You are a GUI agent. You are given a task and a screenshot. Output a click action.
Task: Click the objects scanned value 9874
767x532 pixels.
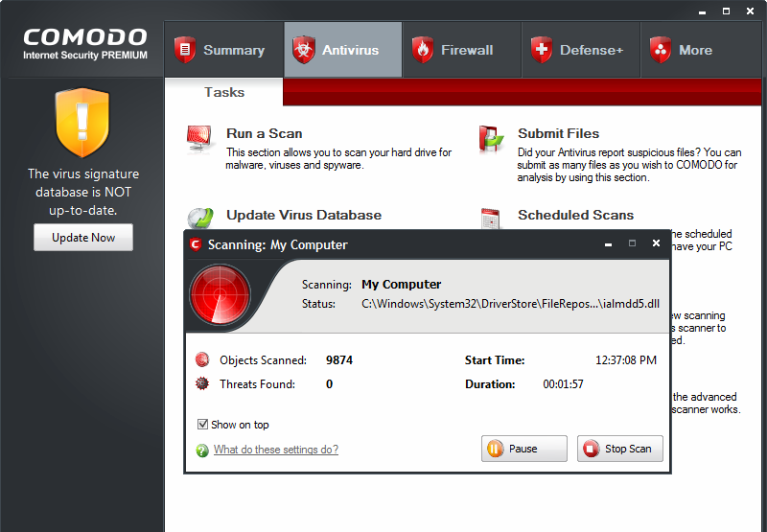339,360
